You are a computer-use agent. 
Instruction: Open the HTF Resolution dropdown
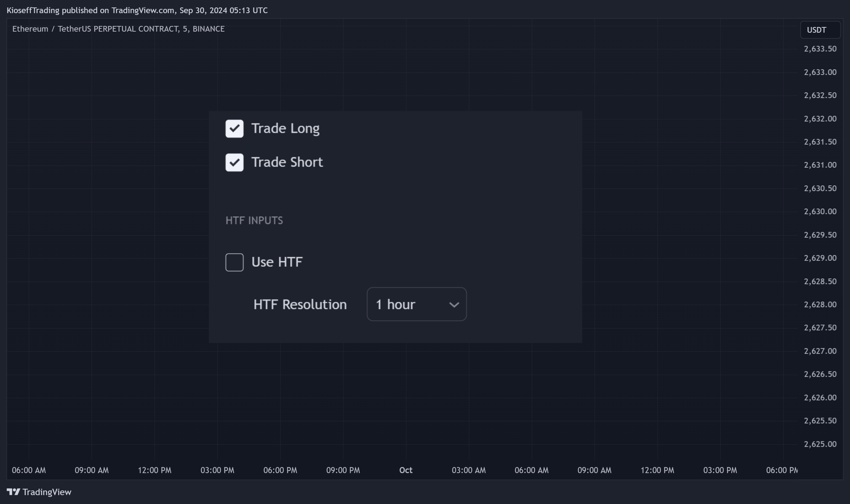pyautogui.click(x=417, y=304)
